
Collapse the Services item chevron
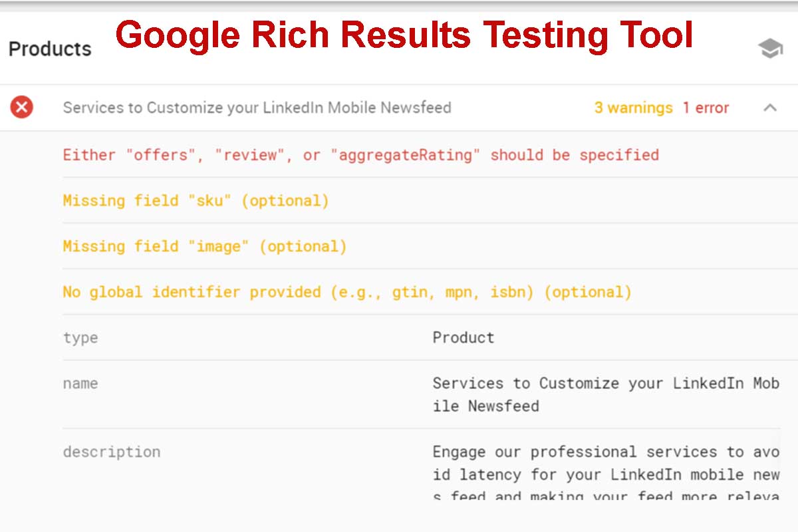(770, 108)
